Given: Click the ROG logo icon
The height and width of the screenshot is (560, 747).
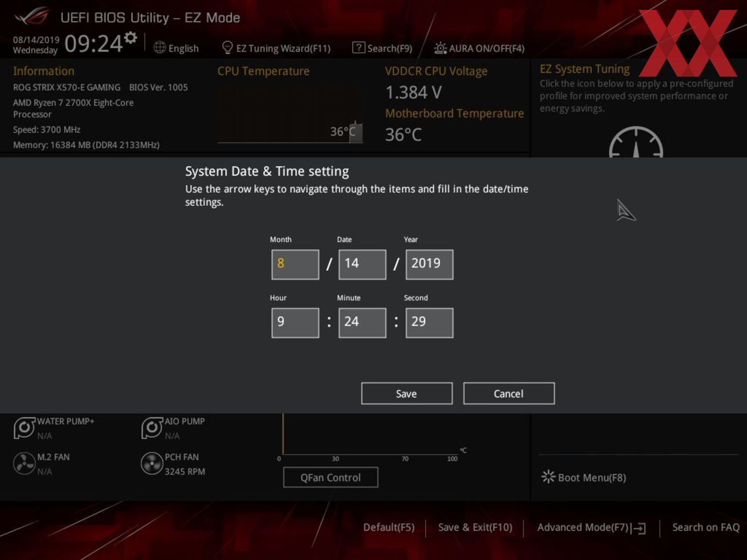Looking at the screenshot, I should point(32,16).
